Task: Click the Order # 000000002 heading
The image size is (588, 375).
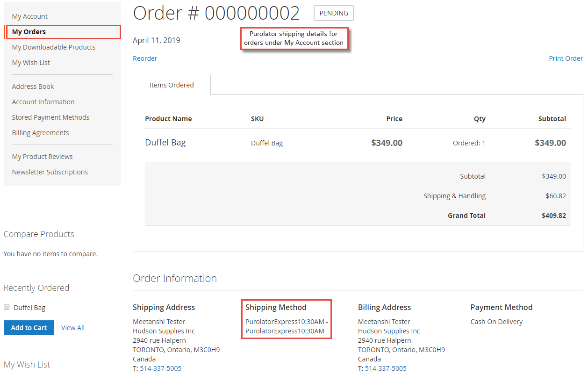Action: click(216, 13)
